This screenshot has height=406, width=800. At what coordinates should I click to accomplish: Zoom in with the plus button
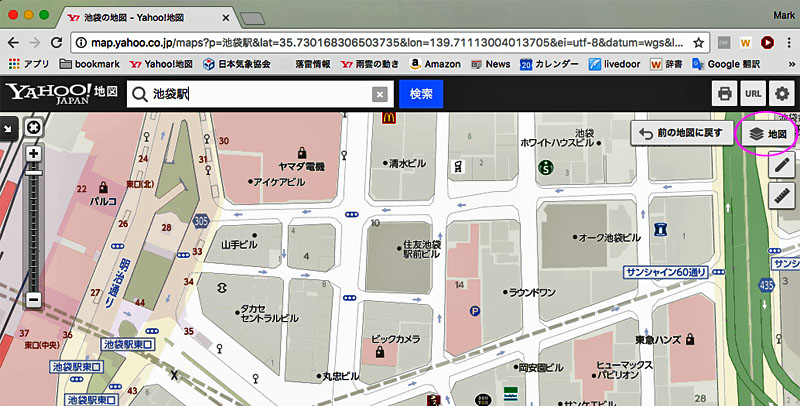point(34,153)
